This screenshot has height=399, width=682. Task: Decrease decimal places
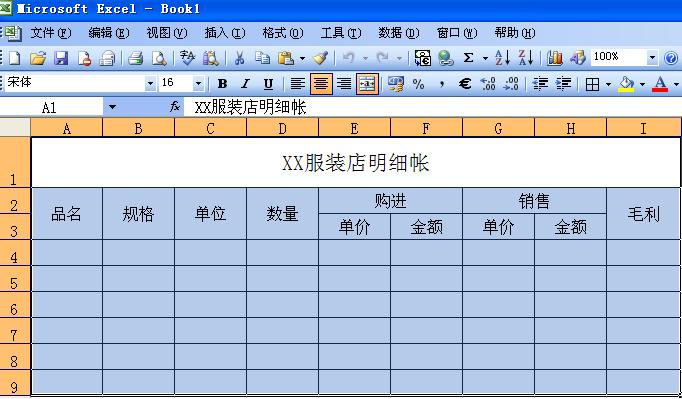(x=511, y=84)
